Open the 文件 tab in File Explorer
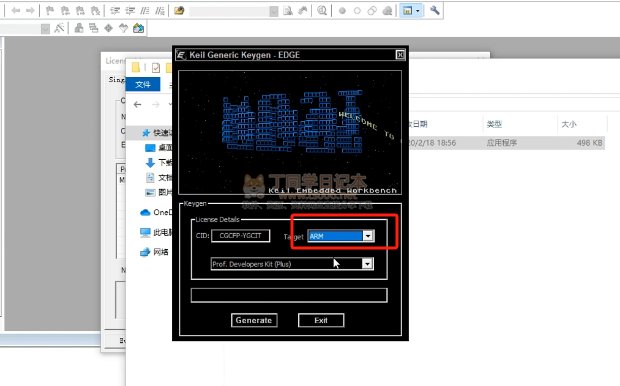This screenshot has width=620, height=386. (143, 84)
